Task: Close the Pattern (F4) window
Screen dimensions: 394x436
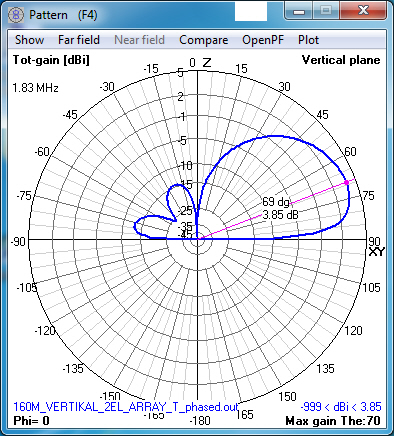Action: [x=363, y=11]
